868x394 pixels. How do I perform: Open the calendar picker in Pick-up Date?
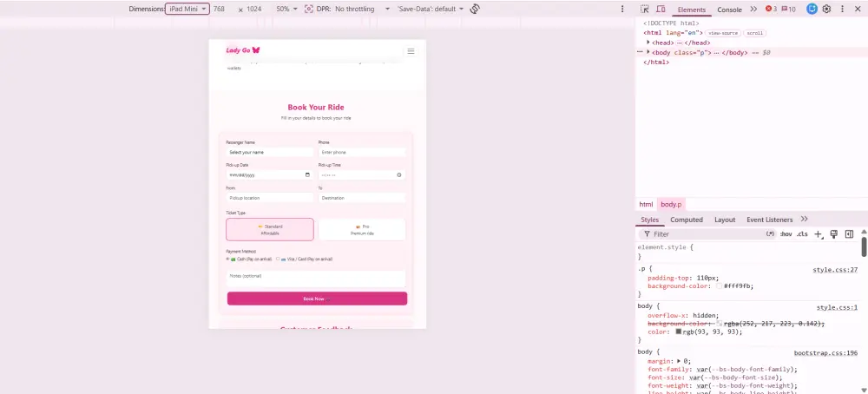tap(308, 174)
